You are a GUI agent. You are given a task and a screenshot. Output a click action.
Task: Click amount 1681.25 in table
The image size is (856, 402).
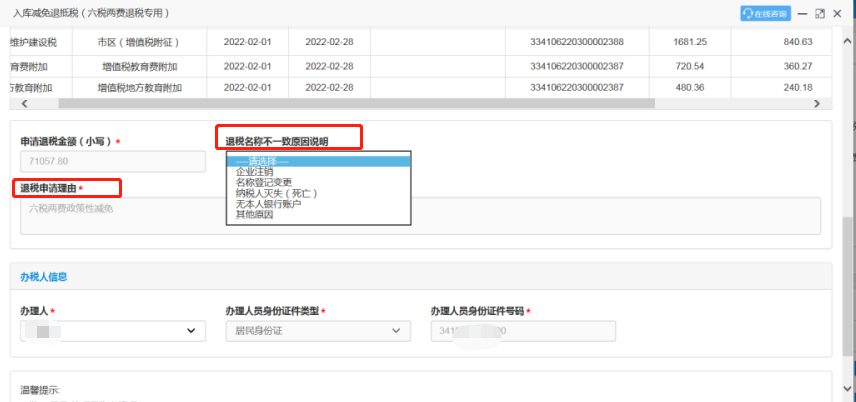[690, 42]
